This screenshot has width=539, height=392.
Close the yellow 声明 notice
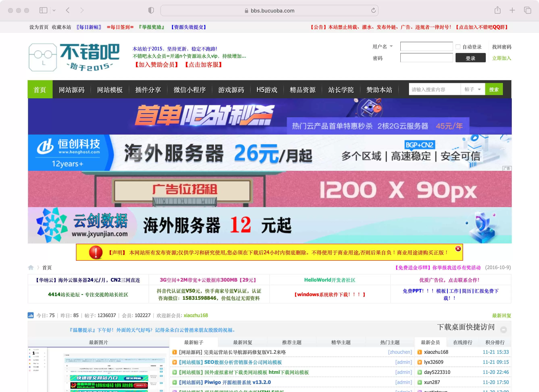tap(458, 249)
